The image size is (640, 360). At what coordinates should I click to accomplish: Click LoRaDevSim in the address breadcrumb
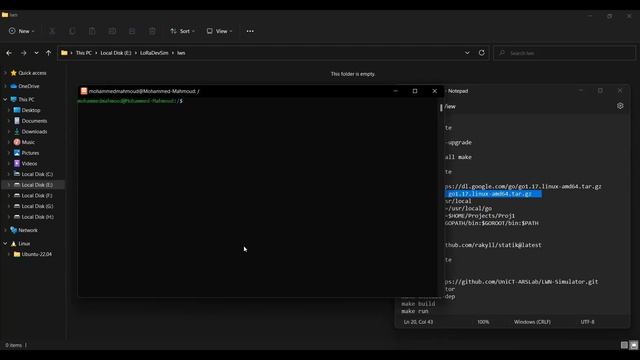pyautogui.click(x=154, y=53)
